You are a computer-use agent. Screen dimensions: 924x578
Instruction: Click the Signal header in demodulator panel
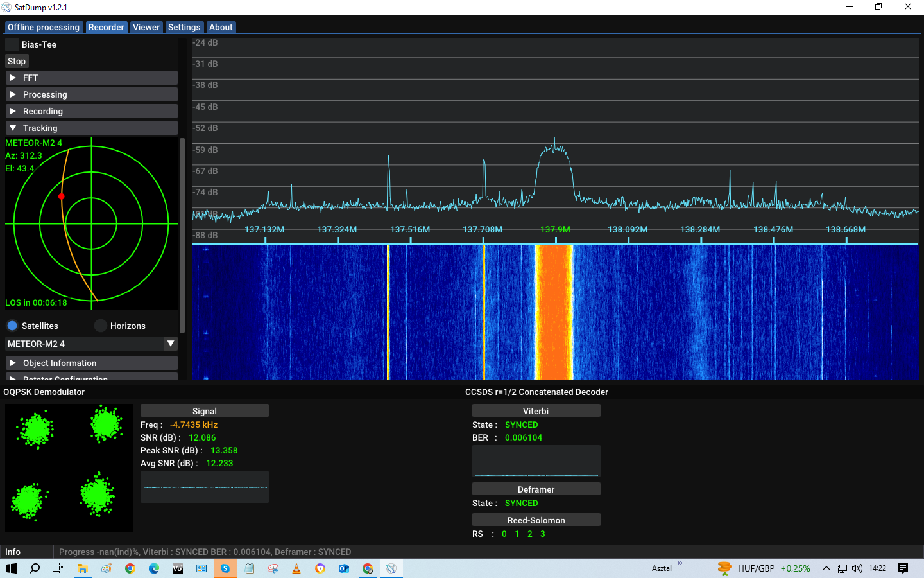(205, 411)
